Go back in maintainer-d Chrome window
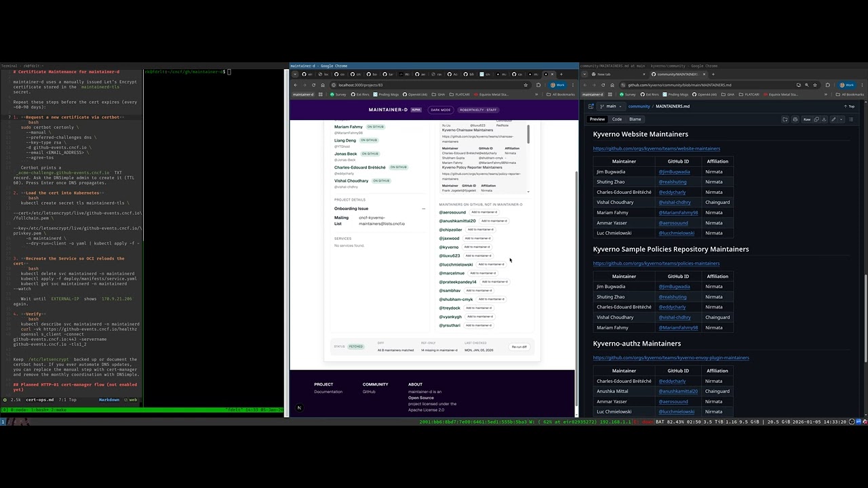868x488 pixels. [x=296, y=85]
